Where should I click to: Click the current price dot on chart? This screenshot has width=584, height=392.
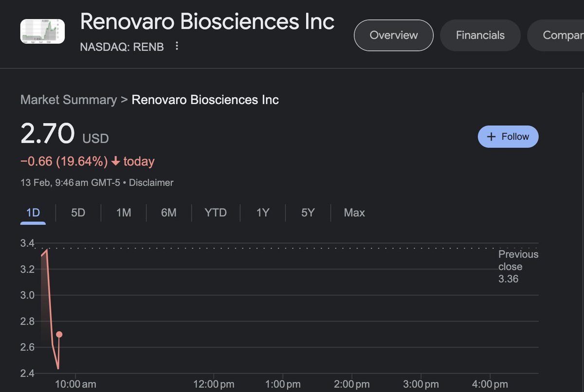[59, 334]
